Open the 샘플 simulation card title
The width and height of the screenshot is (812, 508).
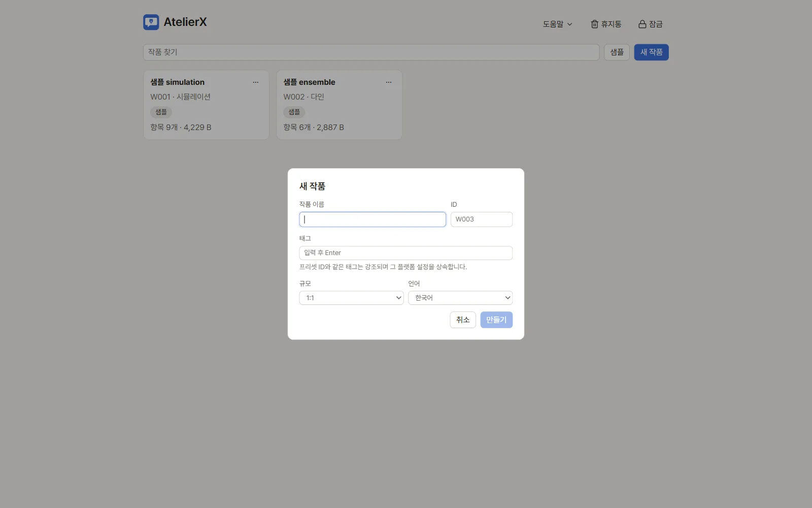click(178, 82)
